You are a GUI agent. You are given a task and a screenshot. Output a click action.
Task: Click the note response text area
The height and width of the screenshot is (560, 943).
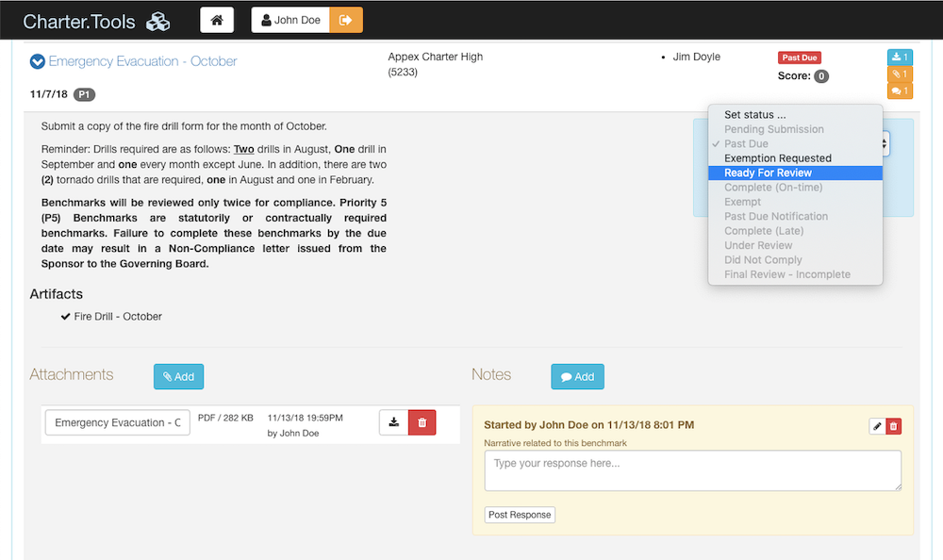(x=693, y=470)
